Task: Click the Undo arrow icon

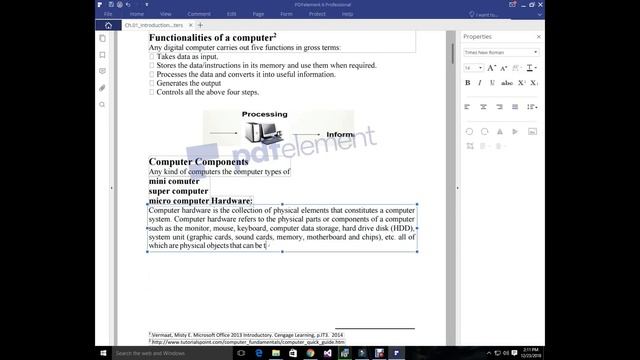Action: 128,4
